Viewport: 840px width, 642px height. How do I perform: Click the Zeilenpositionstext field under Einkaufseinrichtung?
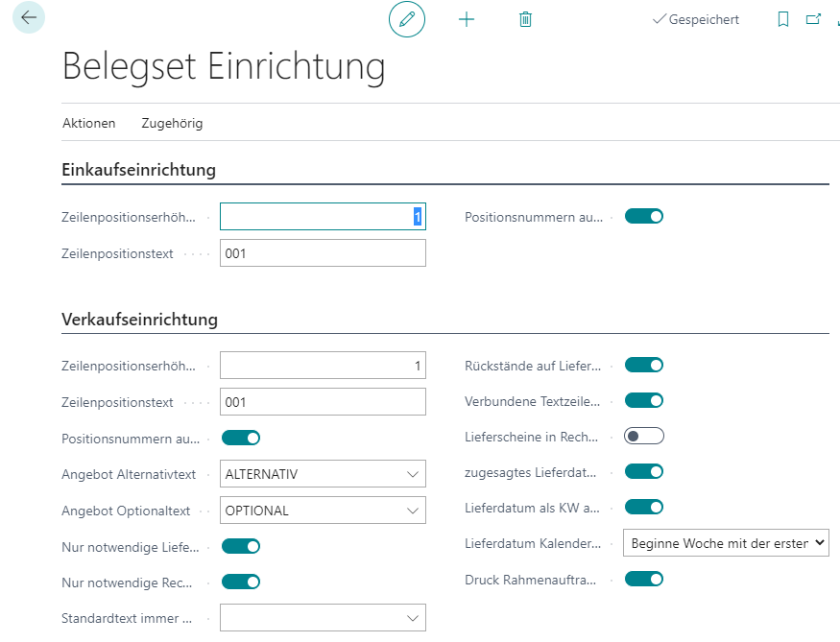pyautogui.click(x=322, y=253)
